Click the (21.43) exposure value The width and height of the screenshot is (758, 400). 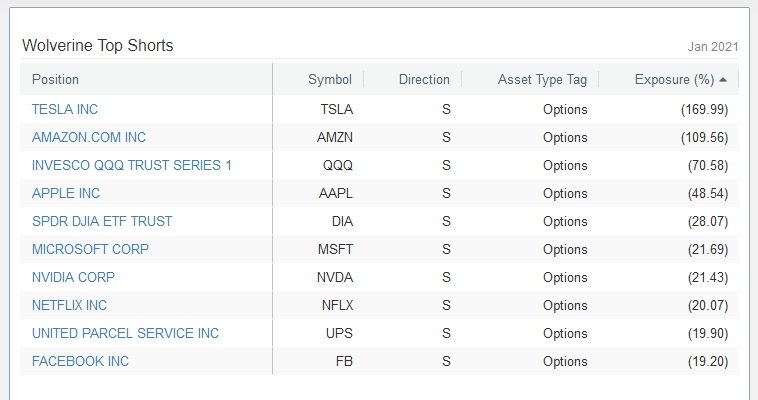point(708,278)
